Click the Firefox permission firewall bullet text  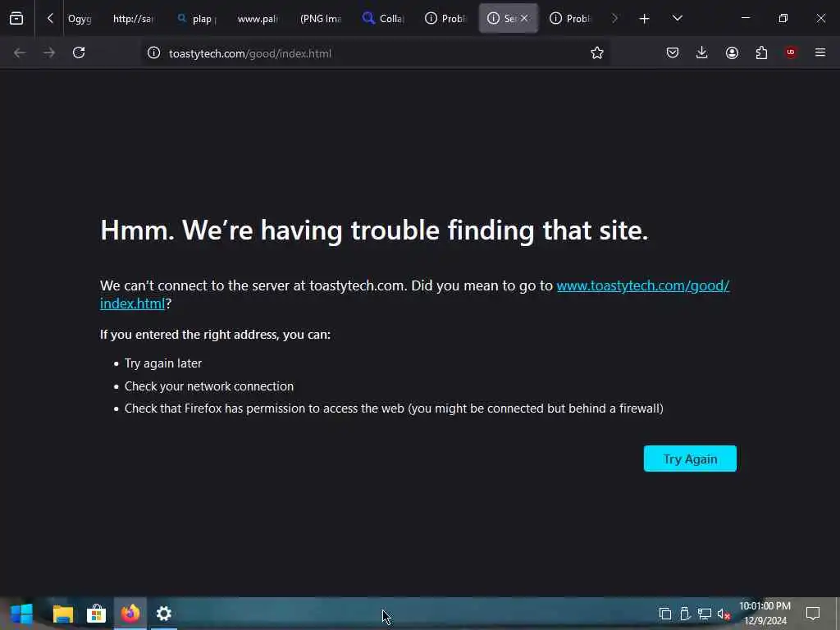click(394, 409)
